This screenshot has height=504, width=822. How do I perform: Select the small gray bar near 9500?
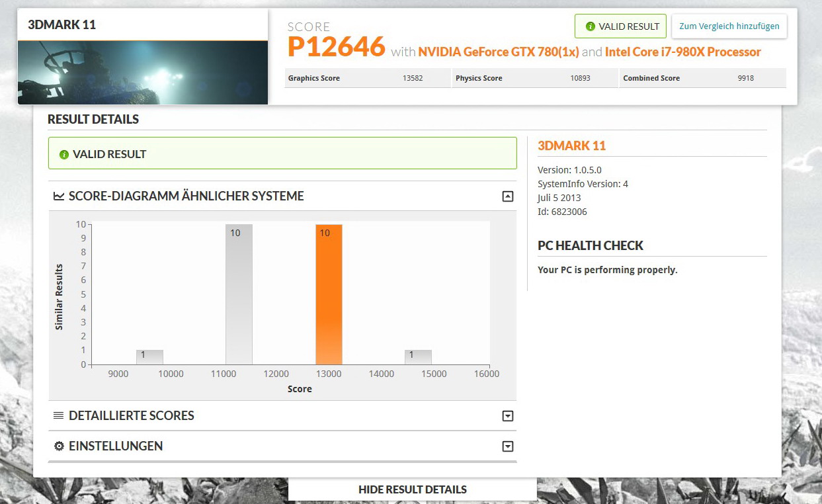point(149,357)
